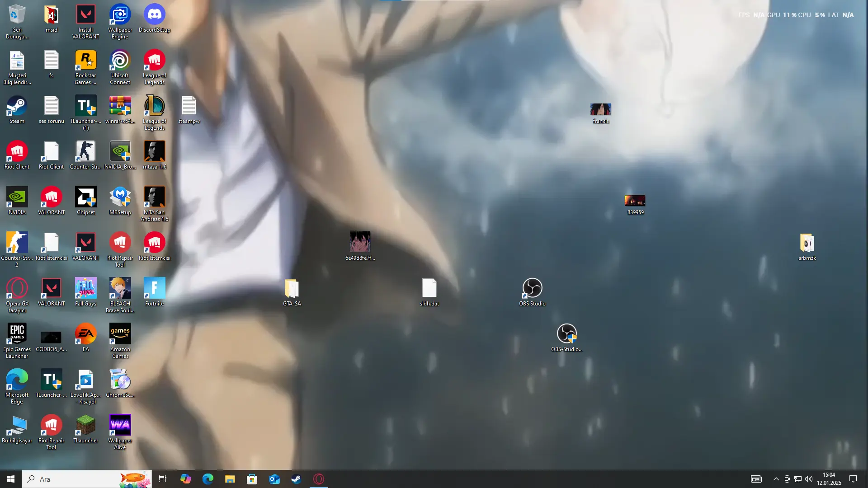Open the network status tray icon

[x=798, y=479]
